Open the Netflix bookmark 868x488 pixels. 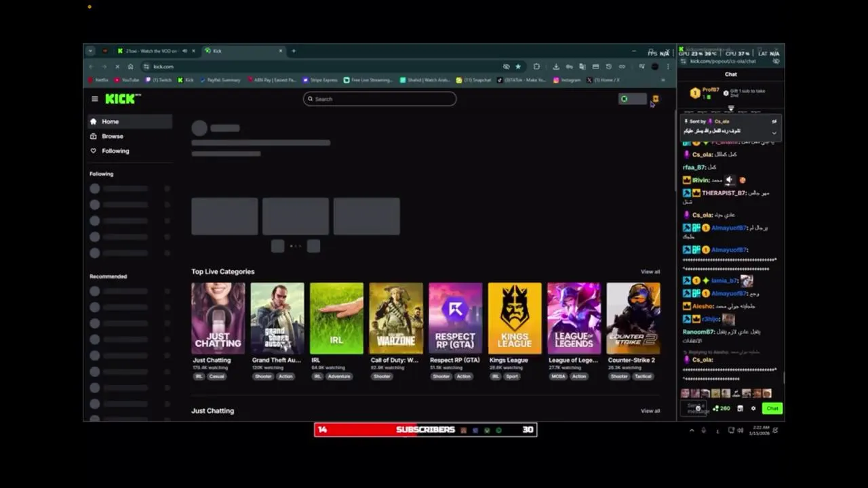tap(98, 80)
